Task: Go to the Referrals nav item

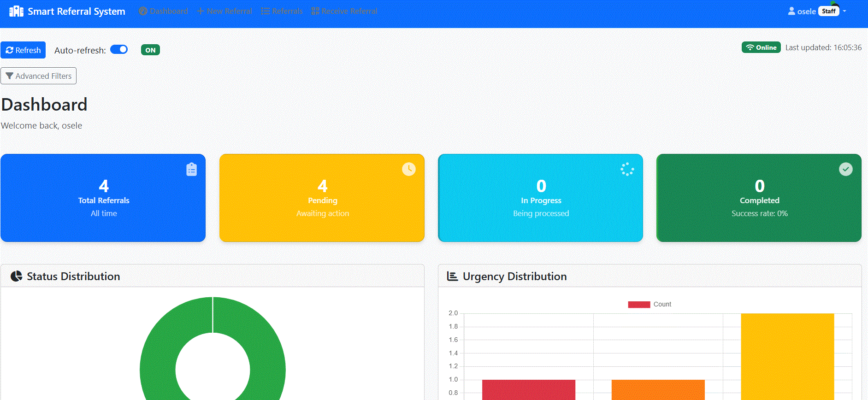Action: 282,11
